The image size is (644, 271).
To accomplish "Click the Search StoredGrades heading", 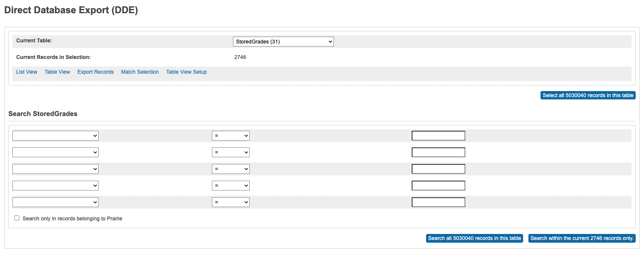I will 43,114.
